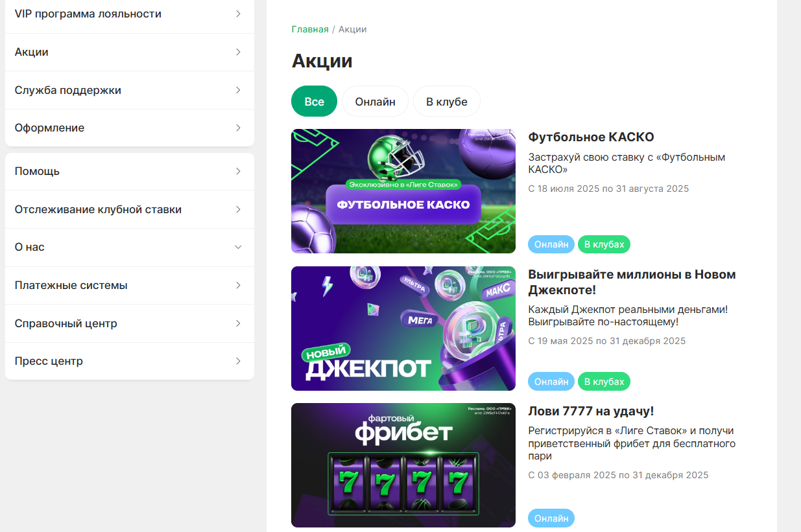
Task: Open Справочный центр menu item
Action: click(130, 323)
